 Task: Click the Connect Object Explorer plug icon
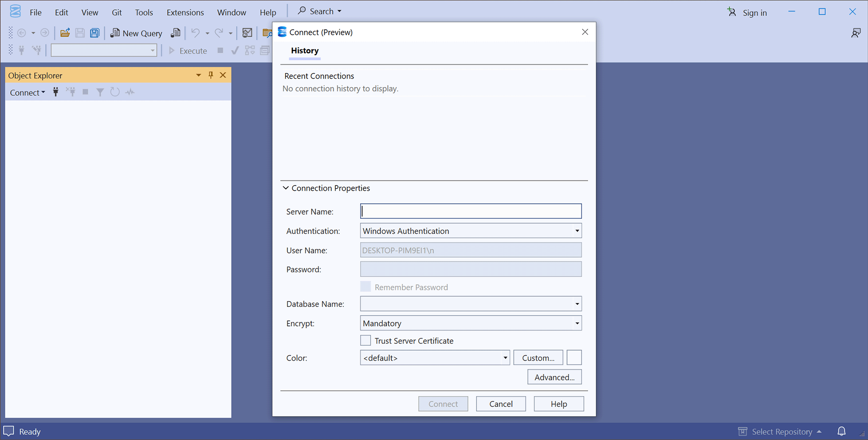[x=56, y=92]
